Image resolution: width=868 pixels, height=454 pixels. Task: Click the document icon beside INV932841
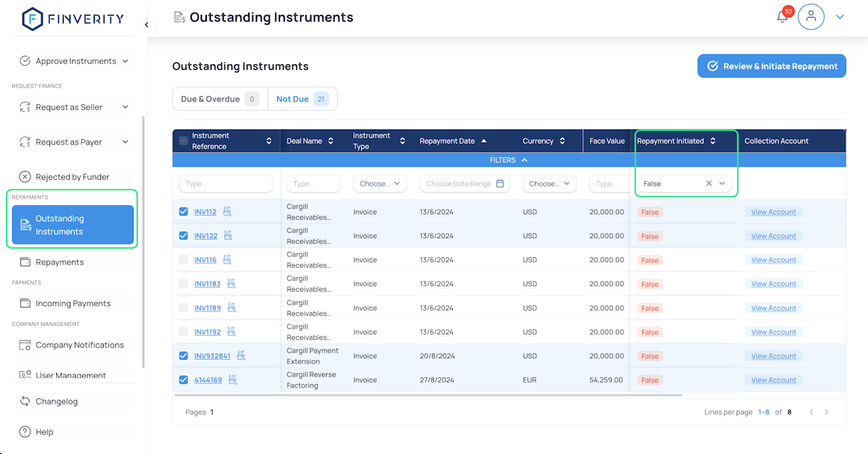tap(241, 356)
